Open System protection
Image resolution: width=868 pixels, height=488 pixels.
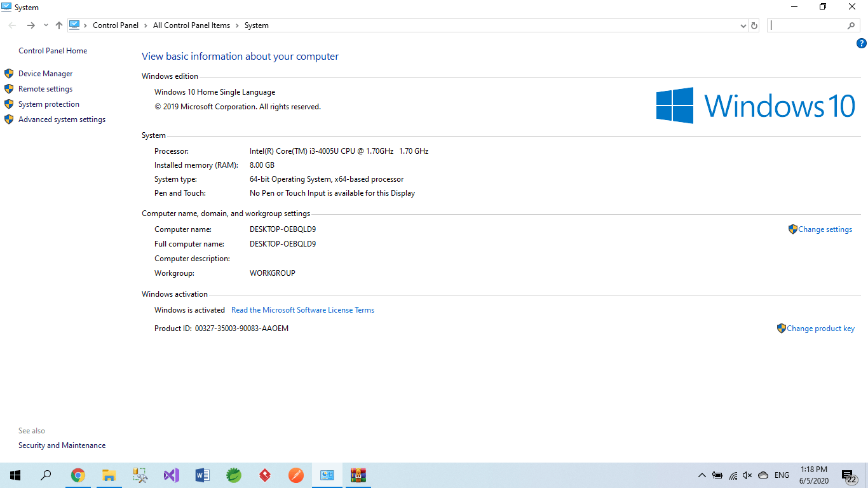tap(49, 104)
